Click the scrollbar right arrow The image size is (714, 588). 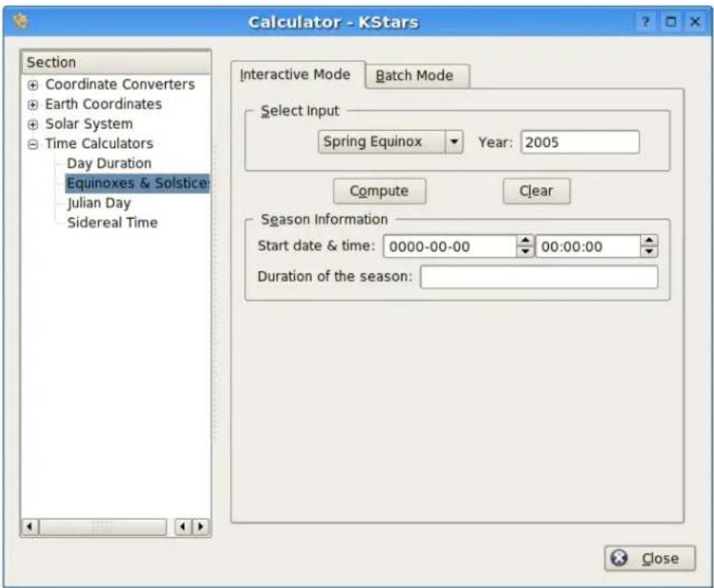pos(201,527)
